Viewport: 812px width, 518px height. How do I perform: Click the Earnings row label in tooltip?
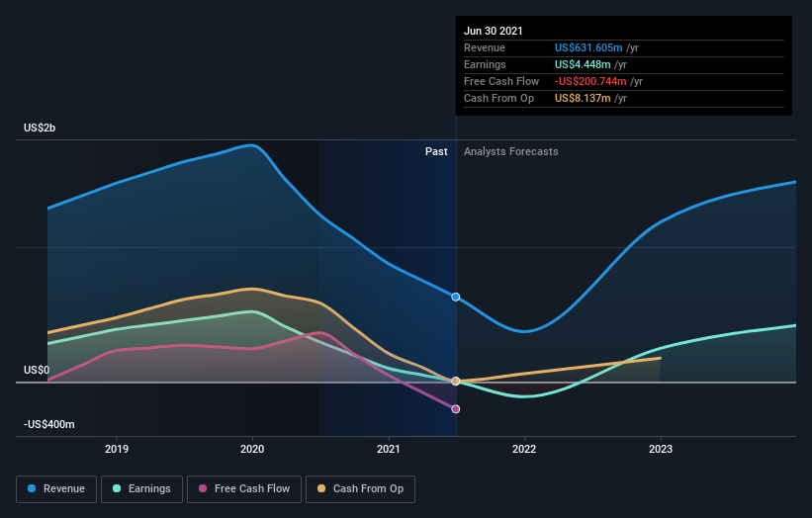[x=485, y=64]
